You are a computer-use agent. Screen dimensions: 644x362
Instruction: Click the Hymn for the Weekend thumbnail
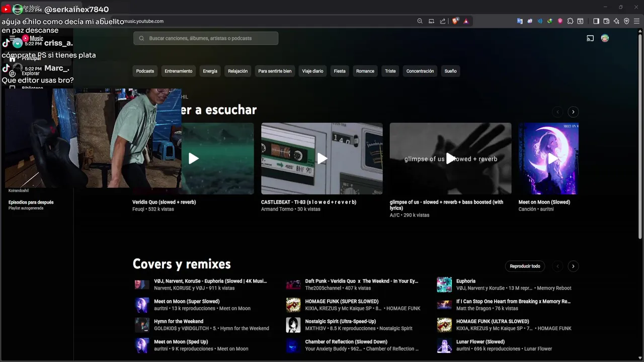click(142, 325)
